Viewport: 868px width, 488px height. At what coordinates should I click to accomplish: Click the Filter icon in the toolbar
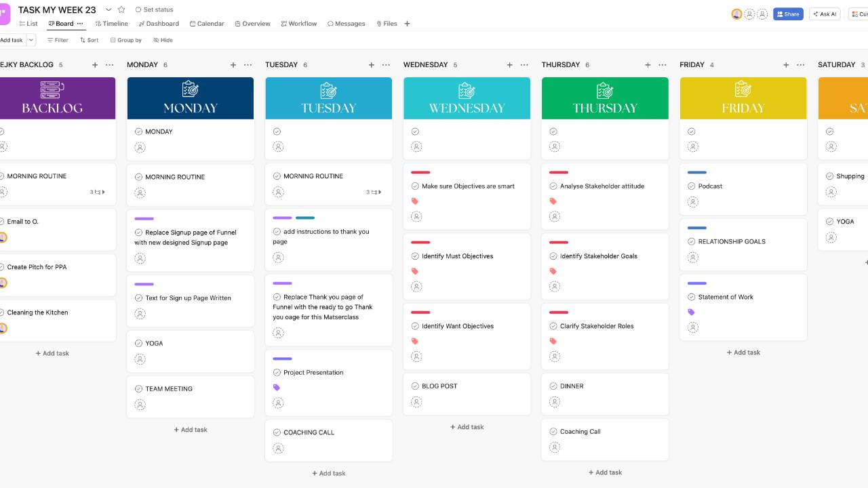click(50, 40)
